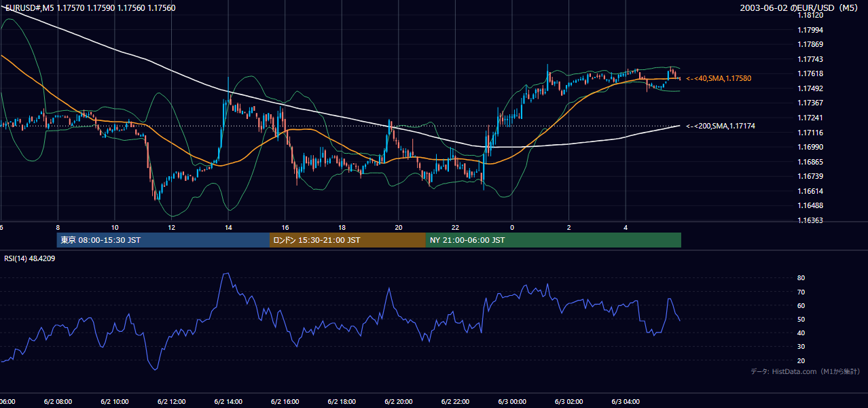
Task: Click hour marker 10 under the price chart
Action: (115, 227)
